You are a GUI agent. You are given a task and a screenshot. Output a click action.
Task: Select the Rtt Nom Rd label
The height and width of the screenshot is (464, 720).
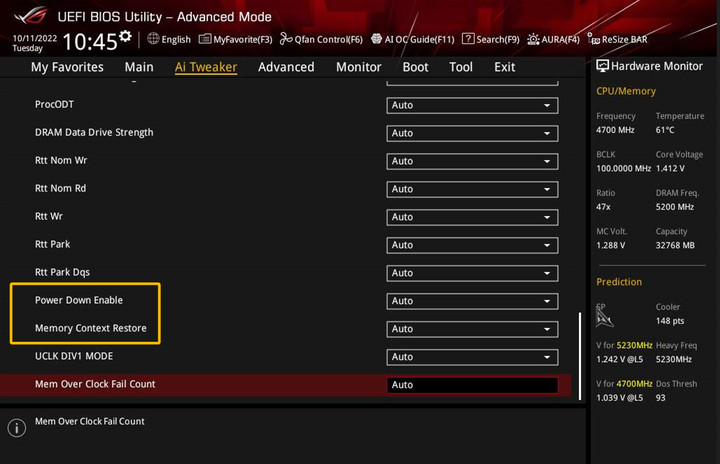coord(60,188)
